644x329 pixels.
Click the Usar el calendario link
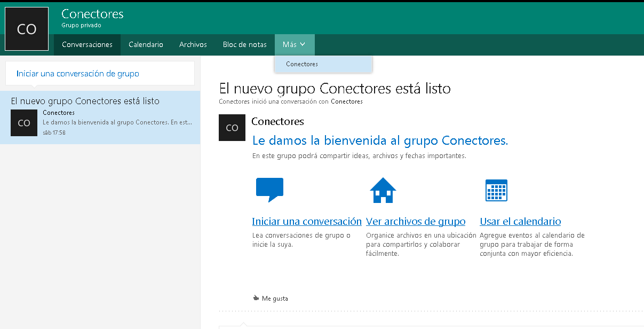(520, 221)
